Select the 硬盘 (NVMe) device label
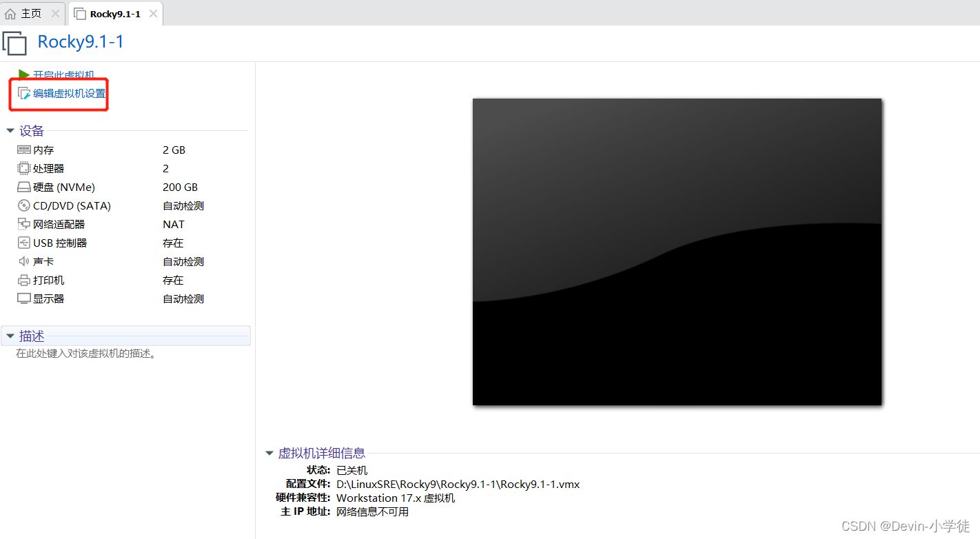The height and width of the screenshot is (539, 980). point(64,187)
